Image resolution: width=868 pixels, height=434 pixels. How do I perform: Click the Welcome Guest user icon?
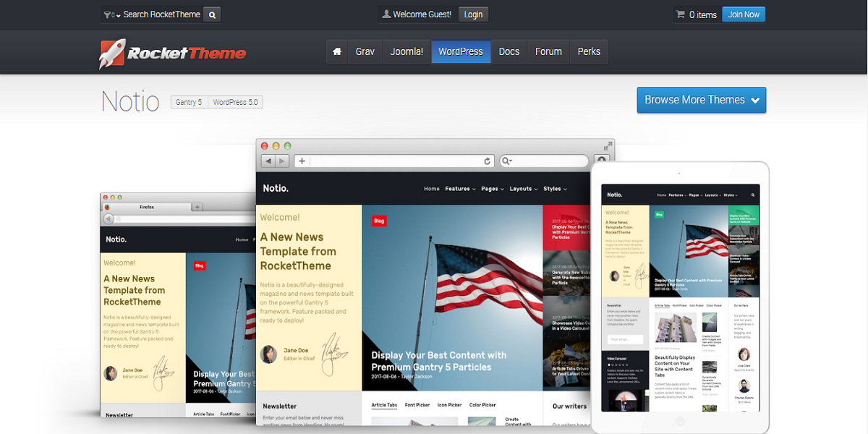pos(386,14)
